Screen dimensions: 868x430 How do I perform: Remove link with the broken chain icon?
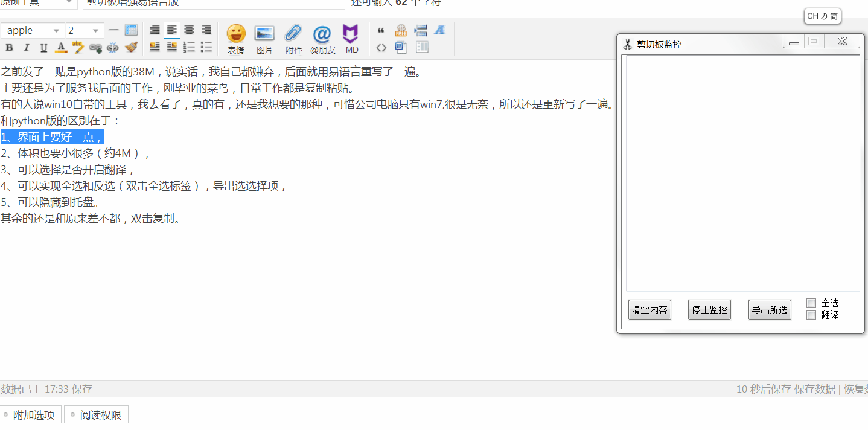(112, 48)
